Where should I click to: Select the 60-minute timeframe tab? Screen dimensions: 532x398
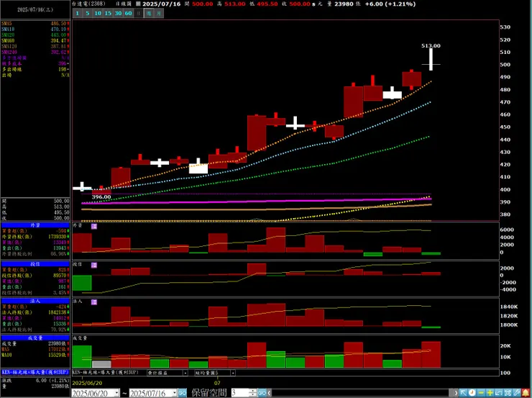click(128, 13)
